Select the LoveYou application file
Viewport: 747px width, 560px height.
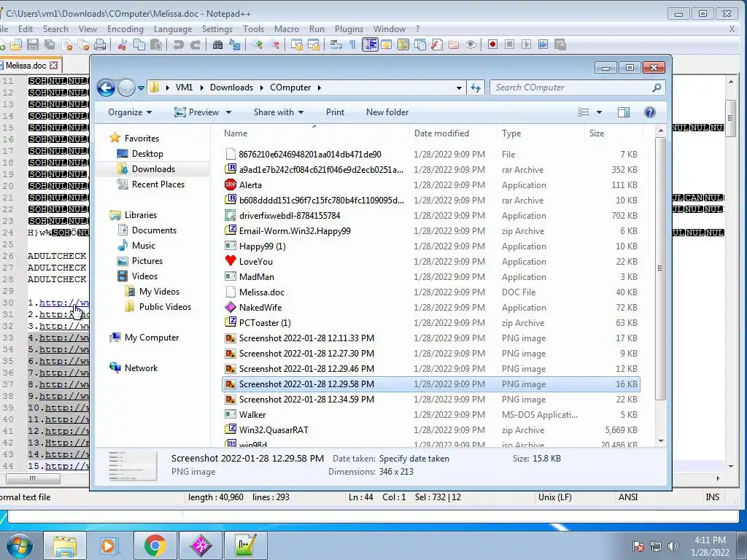(256, 262)
